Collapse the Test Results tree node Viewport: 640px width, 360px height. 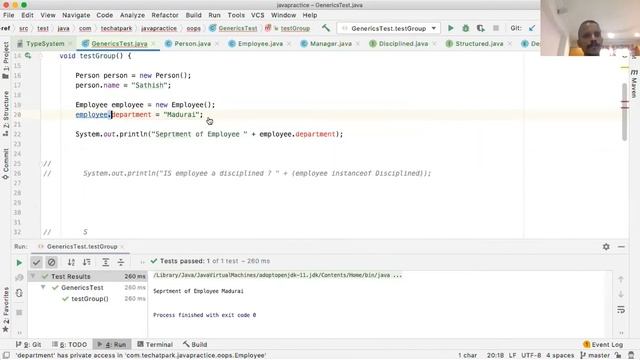[x=33, y=276]
